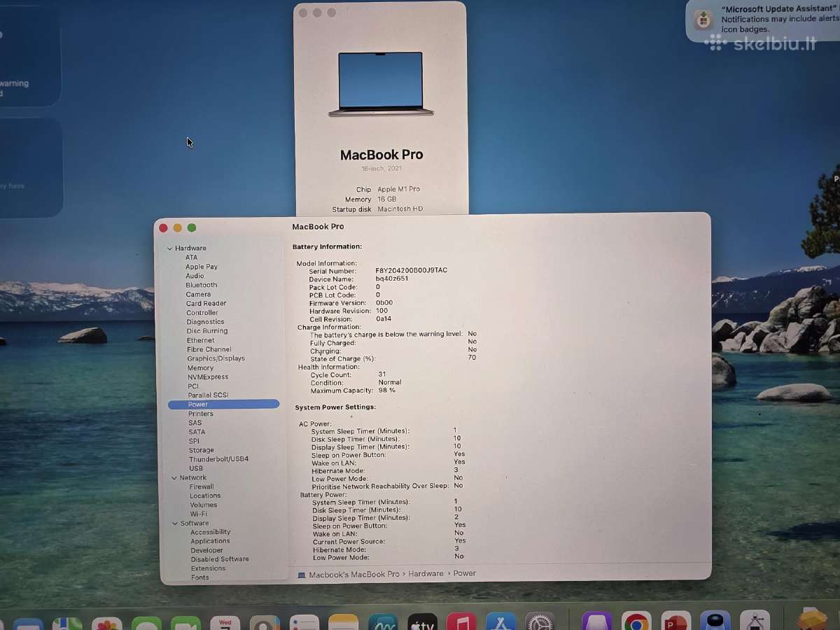This screenshot has width=840, height=630.
Task: Select Bluetooth in the sidebar
Action: (x=202, y=285)
